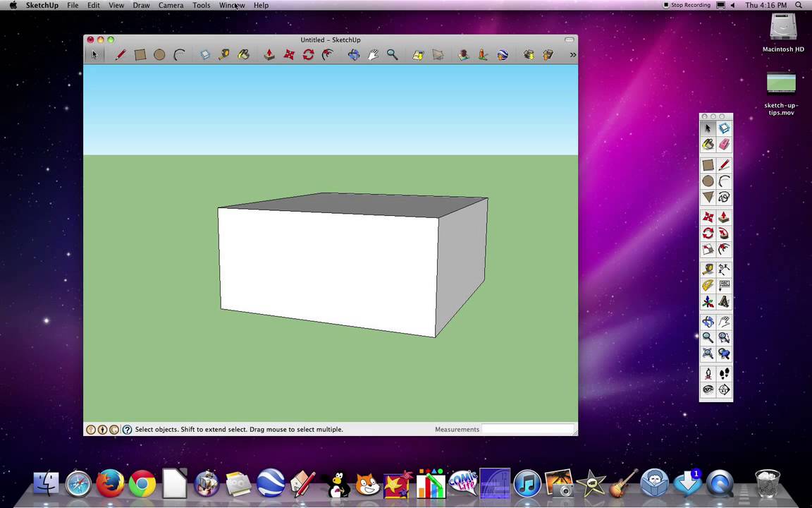Click into the Measurements input box
The image size is (812, 508).
pyautogui.click(x=528, y=429)
